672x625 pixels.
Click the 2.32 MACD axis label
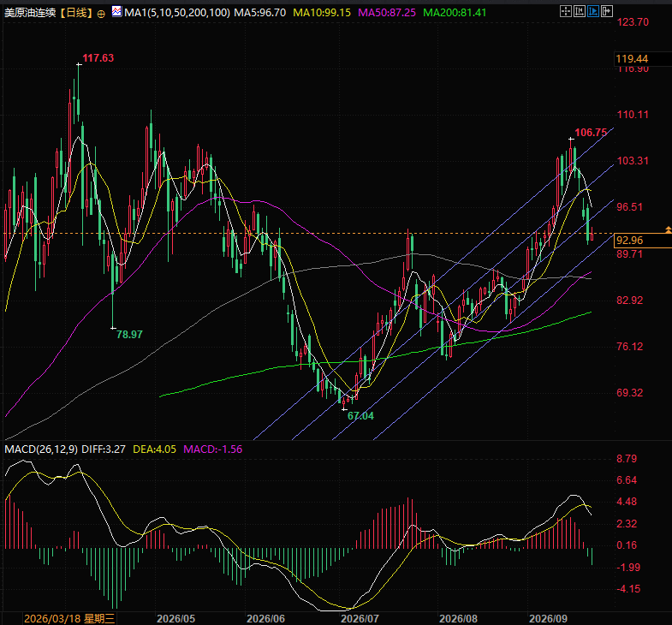pos(627,523)
